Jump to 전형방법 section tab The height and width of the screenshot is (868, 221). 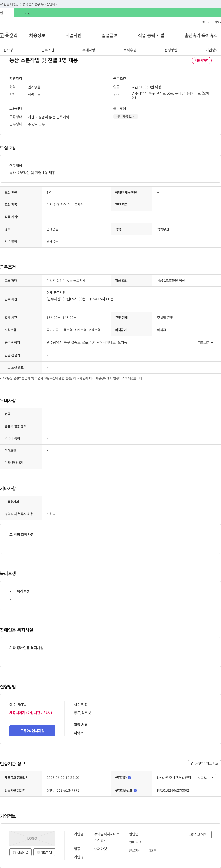pos(171,50)
